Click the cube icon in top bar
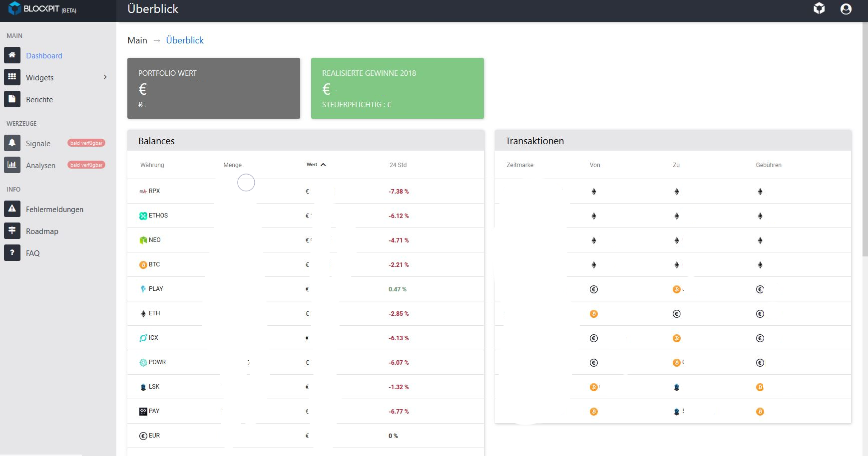The image size is (868, 456). (x=819, y=8)
